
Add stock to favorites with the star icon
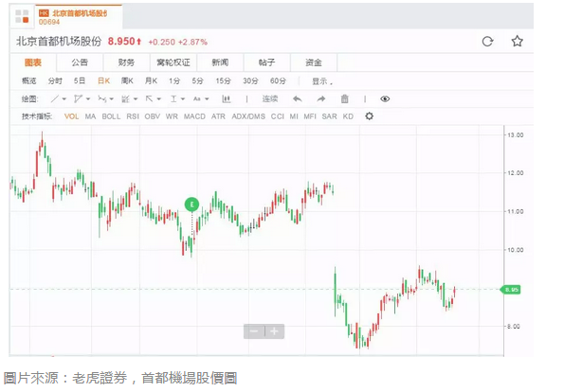click(518, 41)
